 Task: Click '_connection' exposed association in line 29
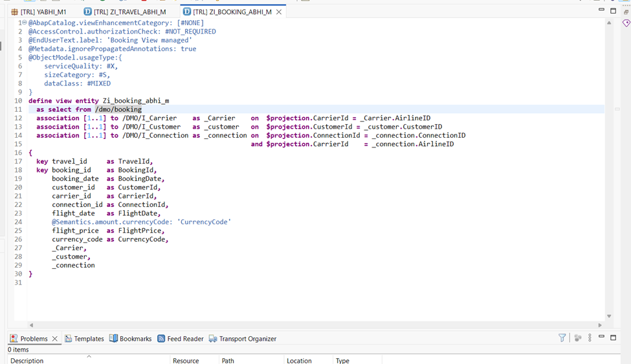(x=73, y=266)
